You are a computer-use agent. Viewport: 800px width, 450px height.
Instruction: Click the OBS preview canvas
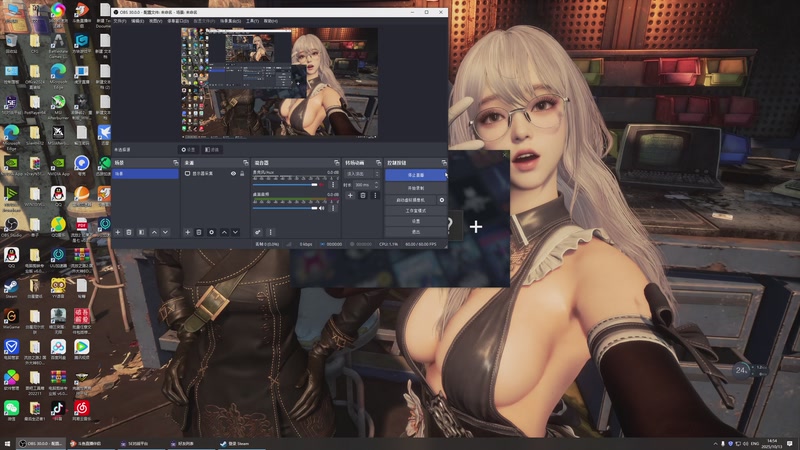(280, 83)
